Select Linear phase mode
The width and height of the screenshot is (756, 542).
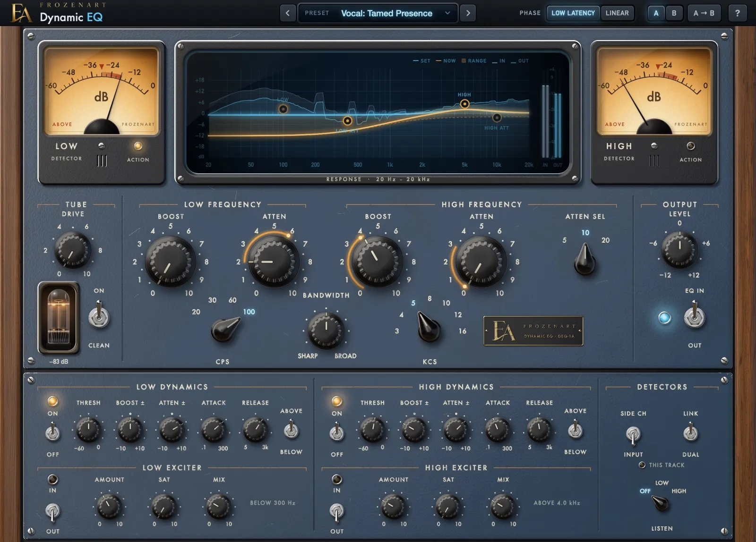(617, 13)
